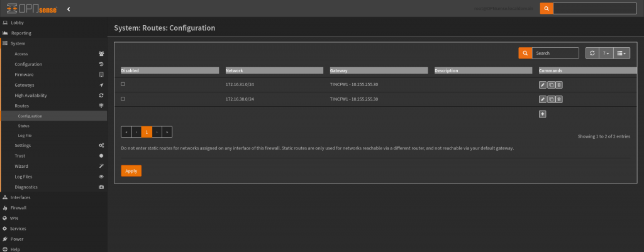Collapse the sidebar with the chevron arrow
The width and height of the screenshot is (644, 252).
(68, 9)
